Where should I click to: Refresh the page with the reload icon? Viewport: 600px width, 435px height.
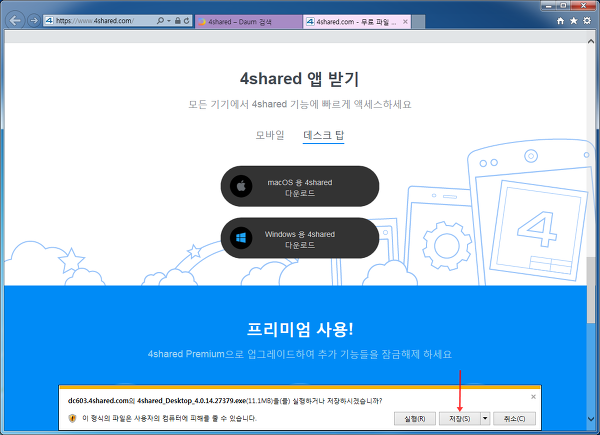point(187,21)
